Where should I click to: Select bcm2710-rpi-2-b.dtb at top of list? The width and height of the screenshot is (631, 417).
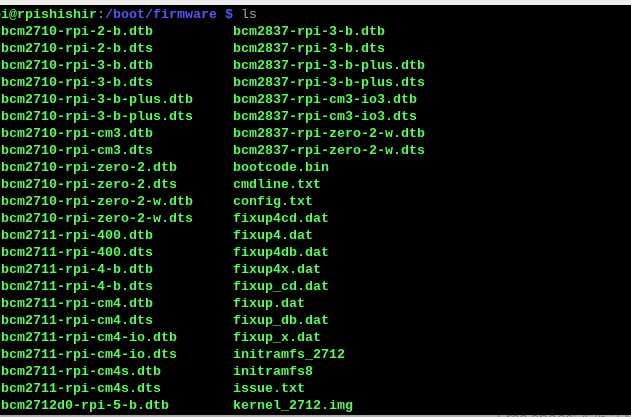(77, 31)
